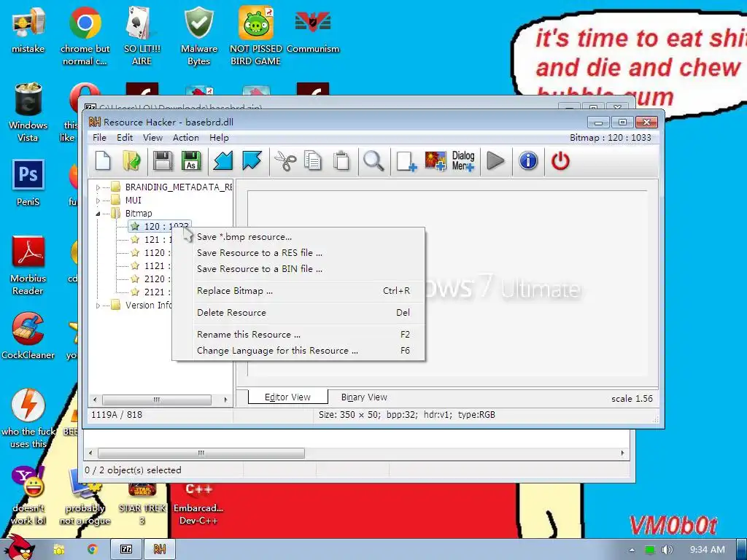Viewport: 747px width, 560px height.
Task: Click tree panel horizontal scrollbar right arrow
Action: point(225,400)
